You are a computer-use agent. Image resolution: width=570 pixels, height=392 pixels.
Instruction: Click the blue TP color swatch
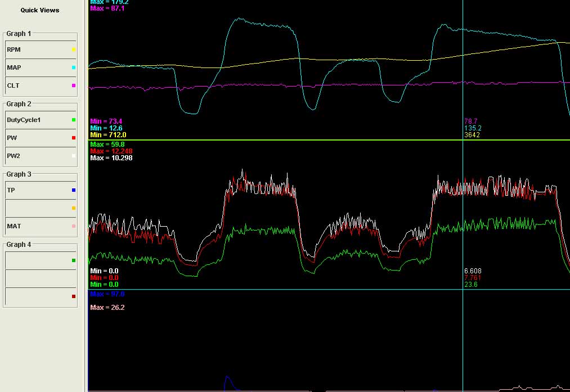pyautogui.click(x=74, y=191)
